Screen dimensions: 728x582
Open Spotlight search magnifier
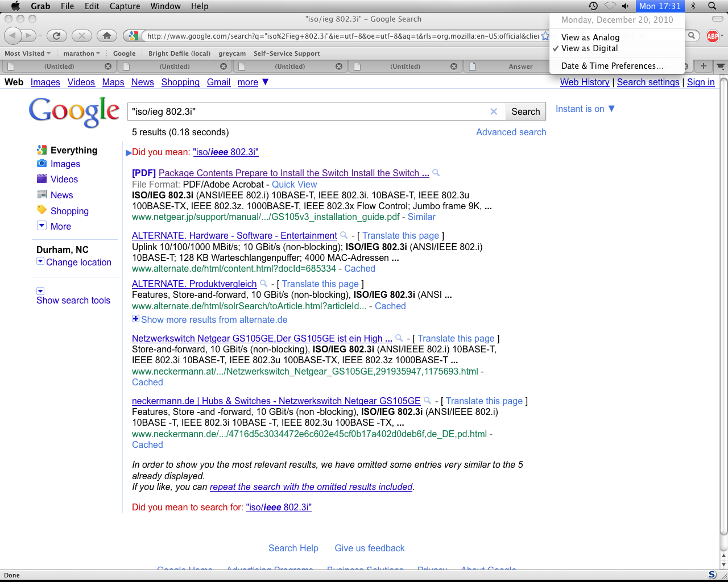pos(712,6)
